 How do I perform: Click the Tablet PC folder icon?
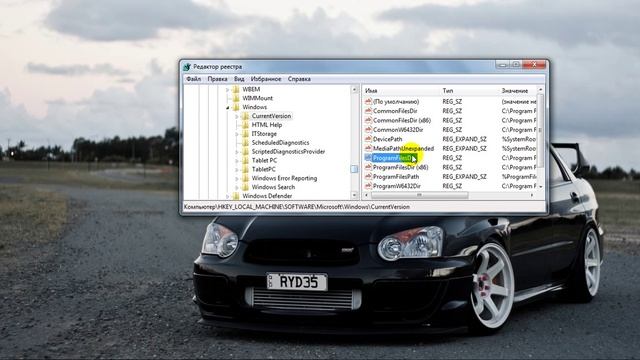[245, 160]
